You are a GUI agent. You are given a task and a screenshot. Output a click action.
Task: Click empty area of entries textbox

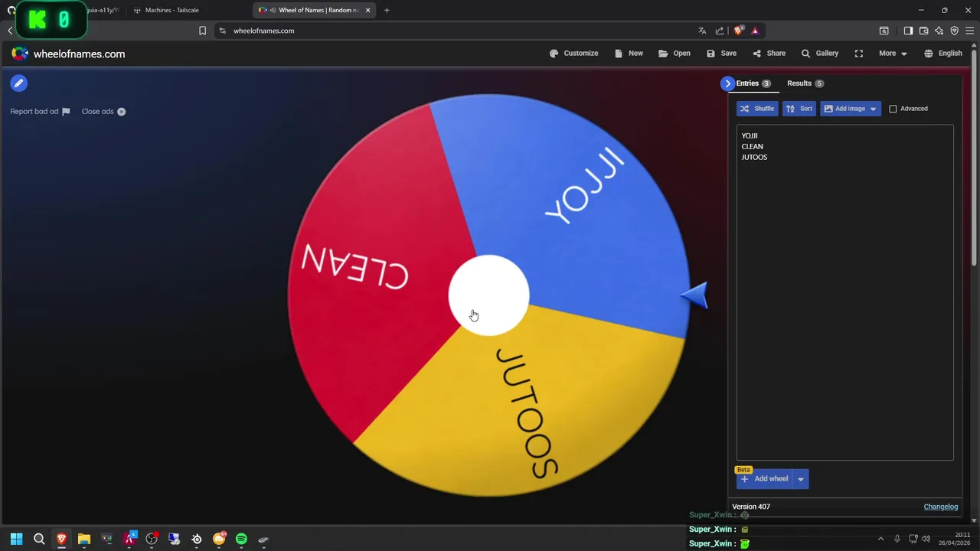844,306
